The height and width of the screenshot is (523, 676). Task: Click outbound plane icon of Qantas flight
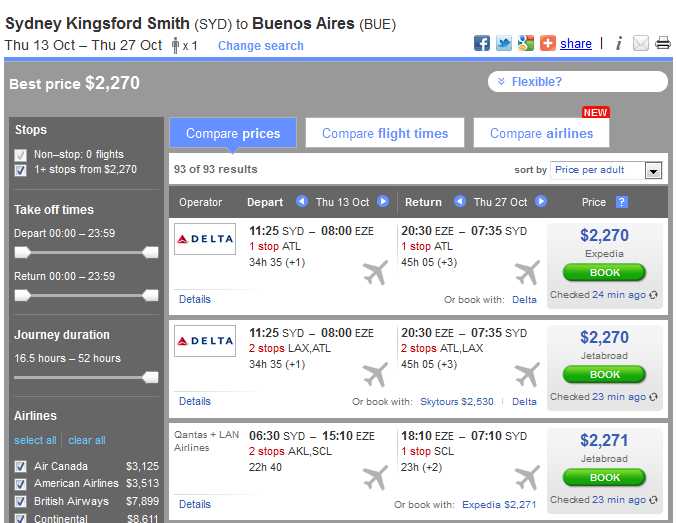[375, 478]
